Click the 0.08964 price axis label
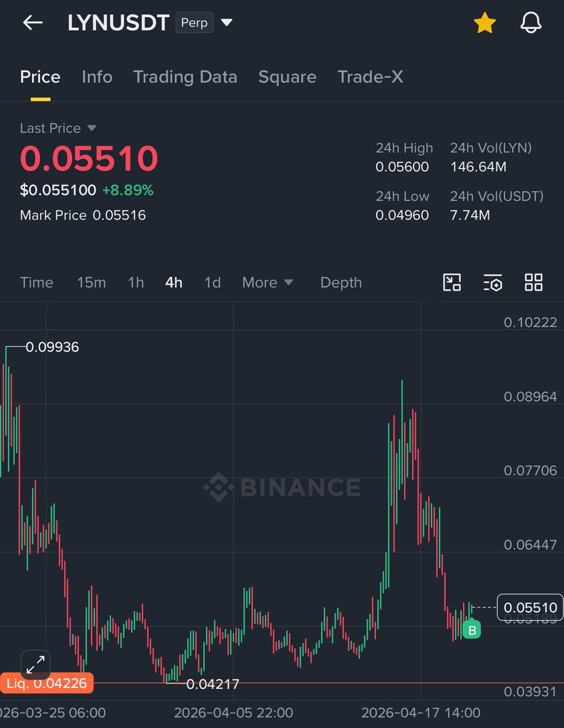The width and height of the screenshot is (564, 728). click(x=530, y=397)
